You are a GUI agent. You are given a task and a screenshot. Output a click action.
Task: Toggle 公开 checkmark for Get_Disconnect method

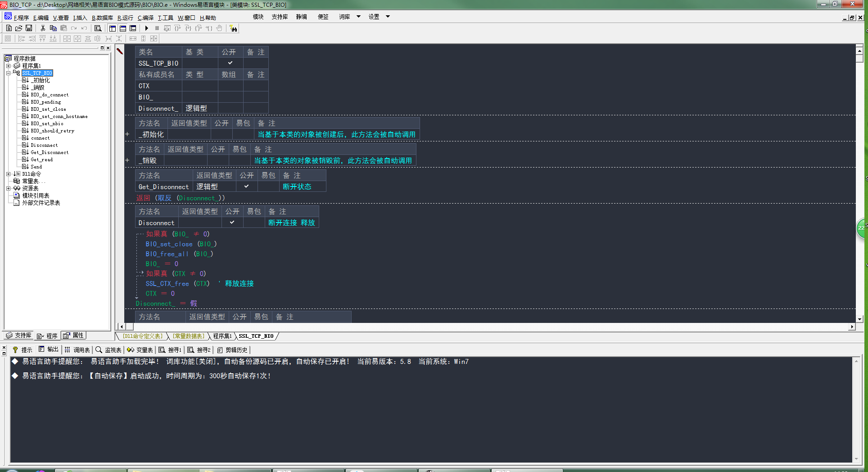click(247, 186)
